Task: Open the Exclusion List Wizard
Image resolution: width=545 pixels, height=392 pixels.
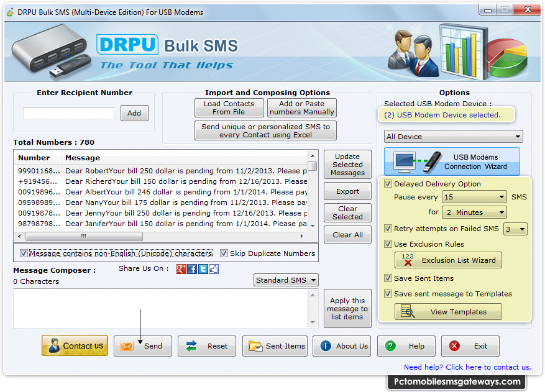Action: coord(448,260)
